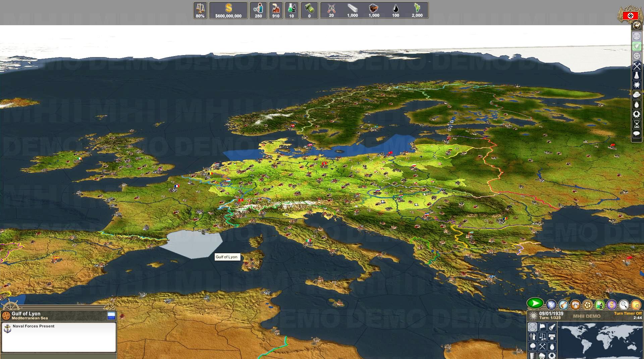Screen dimensions: 644x359
Task: Click the research flask indicator showing 10
Action: click(x=291, y=10)
